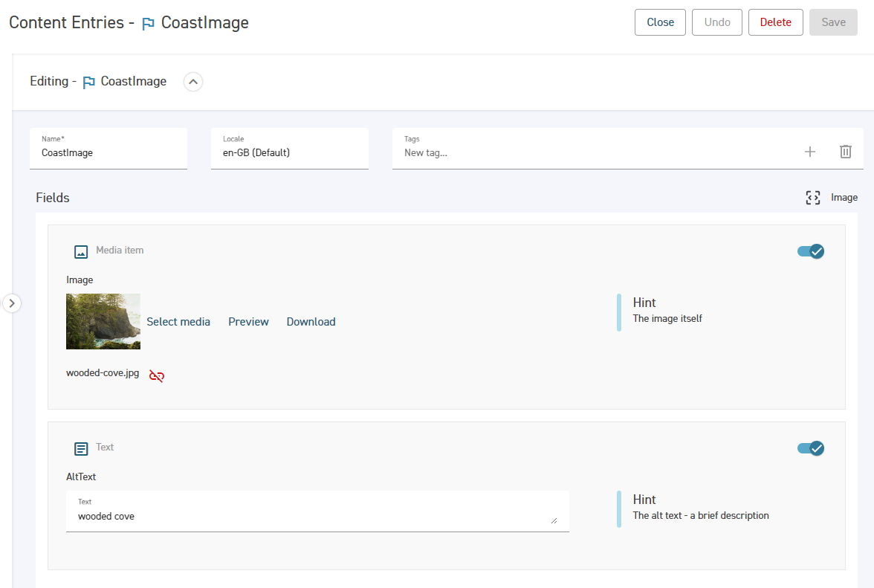Open the Locale en-GB dropdown
The width and height of the screenshot is (874, 588).
click(289, 149)
